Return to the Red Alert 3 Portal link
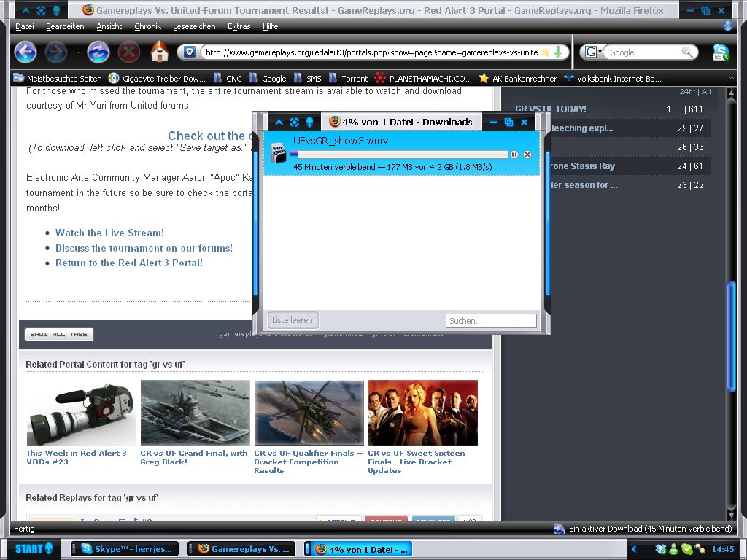 click(129, 262)
